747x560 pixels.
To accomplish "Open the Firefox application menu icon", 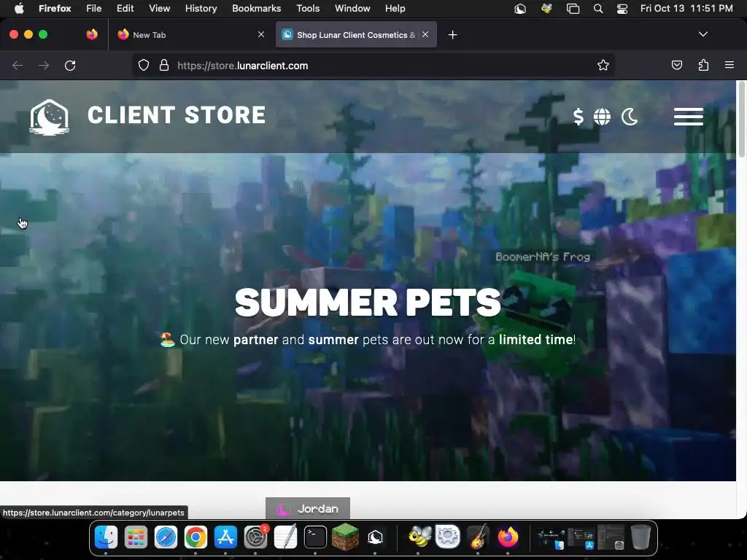I will (729, 65).
